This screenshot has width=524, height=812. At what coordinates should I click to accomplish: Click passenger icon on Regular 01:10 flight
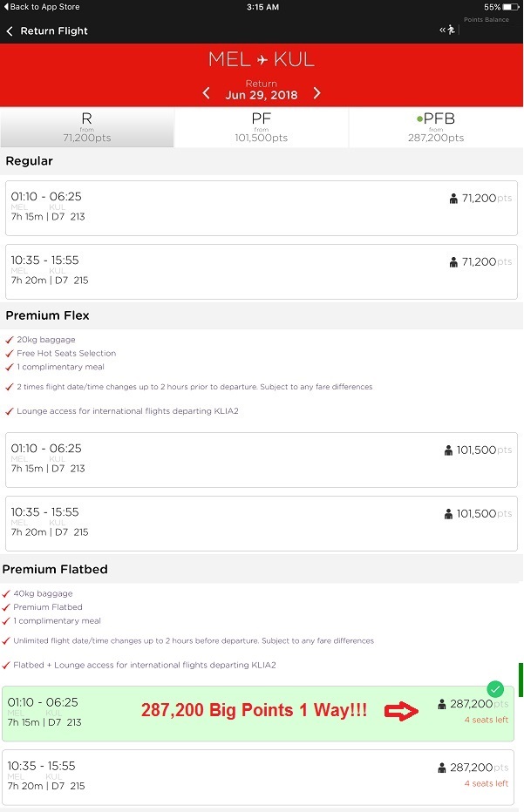[453, 199]
